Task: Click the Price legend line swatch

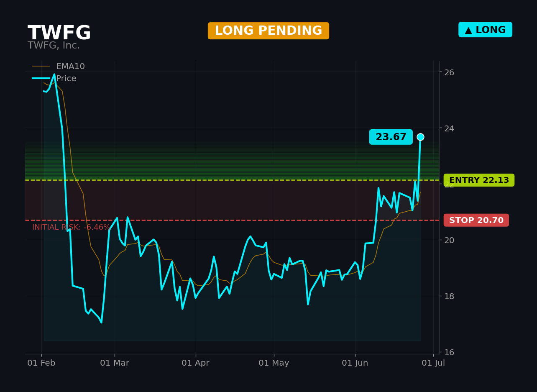Action: (x=41, y=79)
